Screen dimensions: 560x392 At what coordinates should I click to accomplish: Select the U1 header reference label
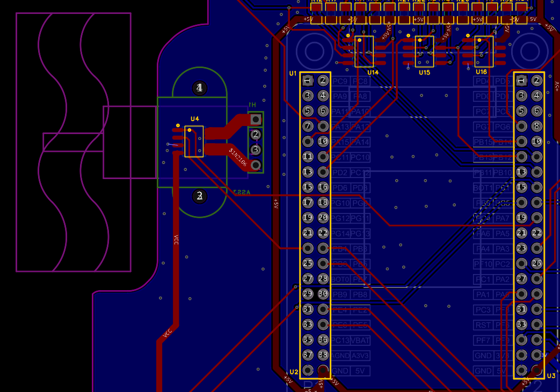coord(293,73)
